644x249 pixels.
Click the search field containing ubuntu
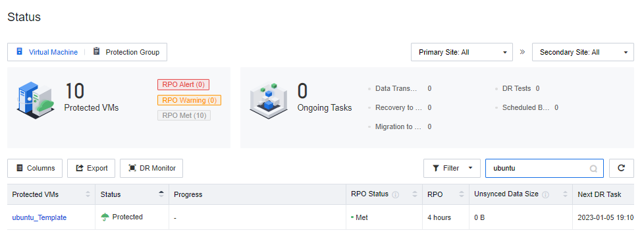[545, 168]
